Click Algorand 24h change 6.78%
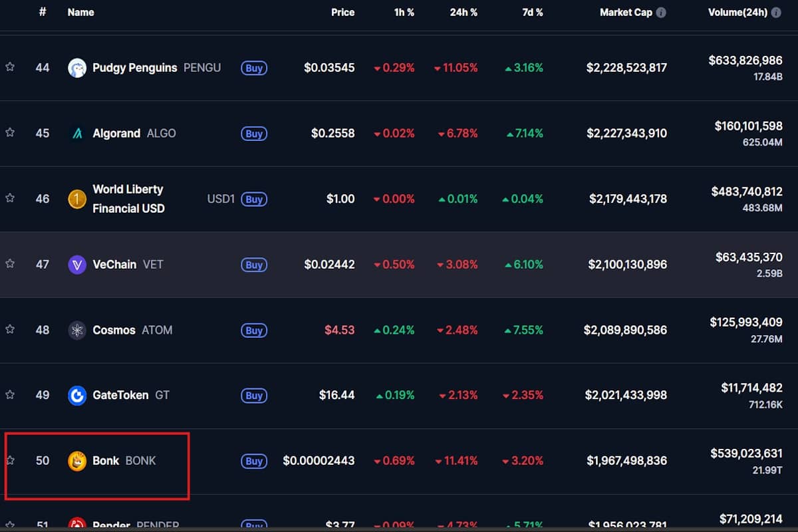This screenshot has width=798, height=532. tap(458, 134)
